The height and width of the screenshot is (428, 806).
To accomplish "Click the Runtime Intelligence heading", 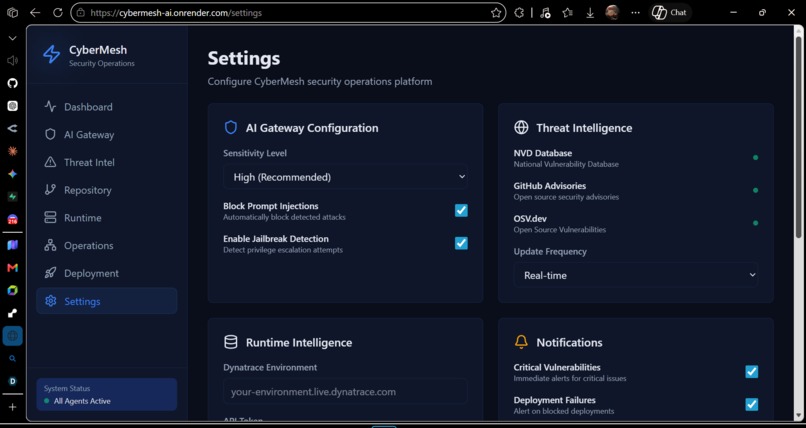I will click(299, 343).
